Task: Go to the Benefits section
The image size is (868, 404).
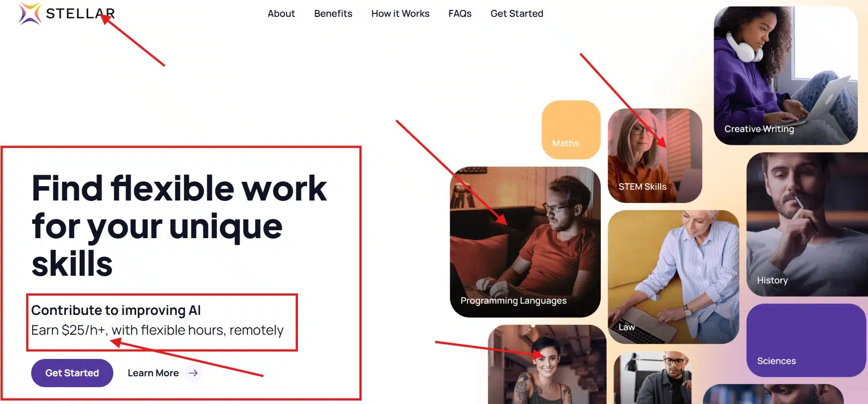Action: [333, 13]
